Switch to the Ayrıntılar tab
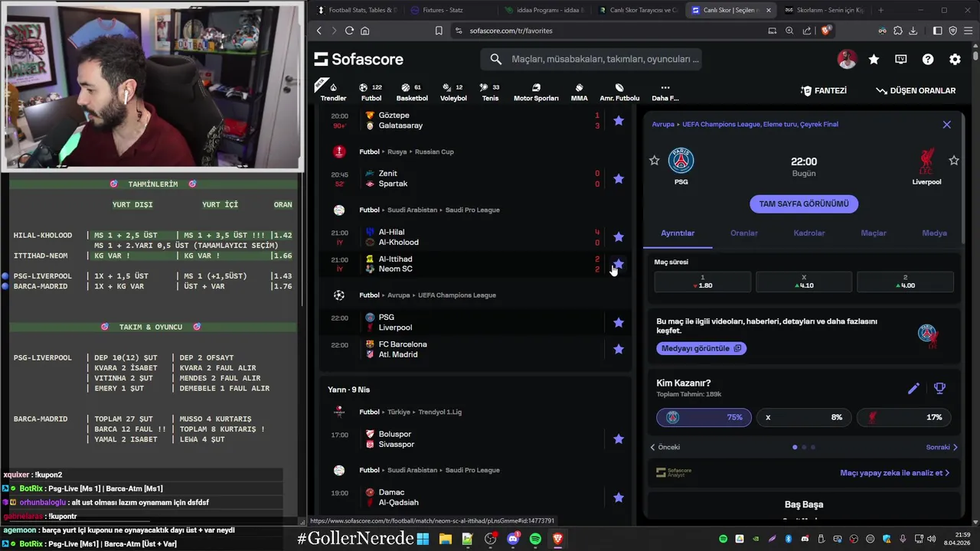The height and width of the screenshot is (551, 980). click(x=678, y=233)
